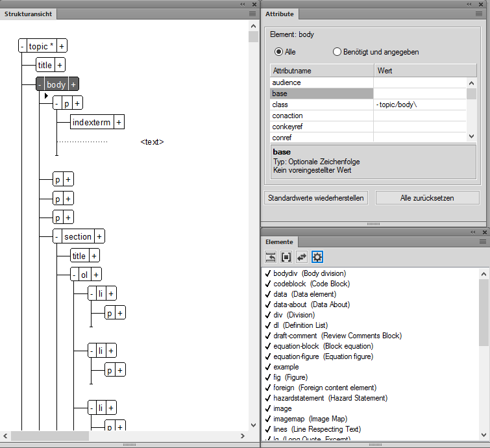The height and width of the screenshot is (448, 490).
Task: Click 'Alle zurücksetzen' button
Action: pos(426,198)
